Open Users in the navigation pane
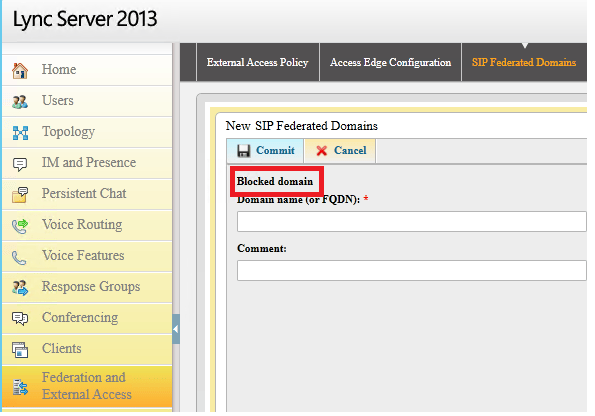 tap(87, 101)
